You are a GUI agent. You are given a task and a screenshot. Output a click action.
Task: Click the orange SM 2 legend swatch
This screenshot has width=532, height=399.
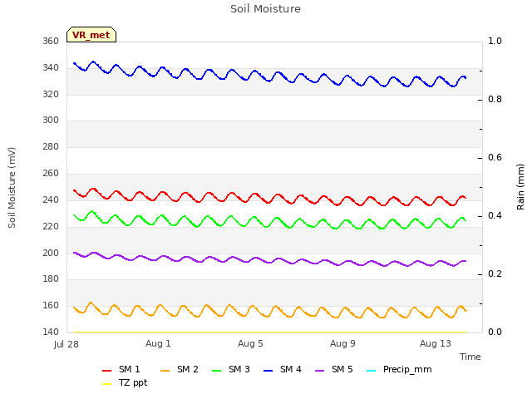click(x=165, y=371)
